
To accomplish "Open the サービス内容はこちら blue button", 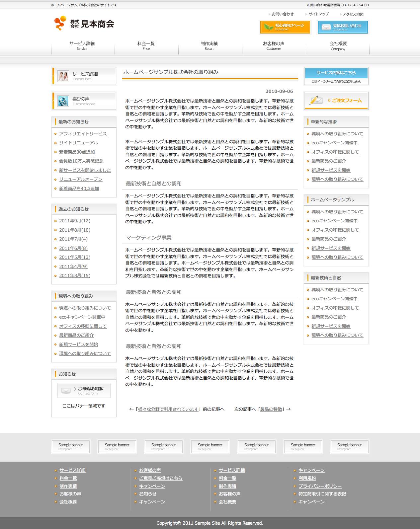I will (x=336, y=73).
